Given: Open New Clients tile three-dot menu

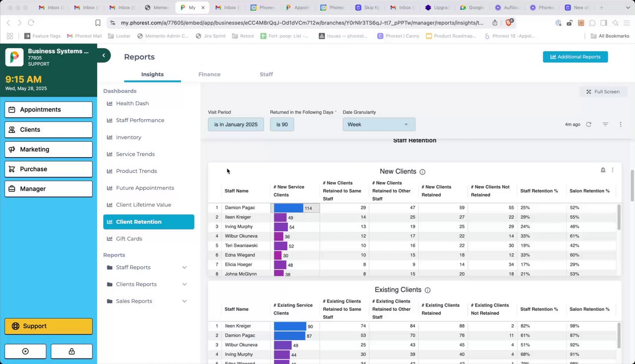Looking at the screenshot, I should [613, 170].
